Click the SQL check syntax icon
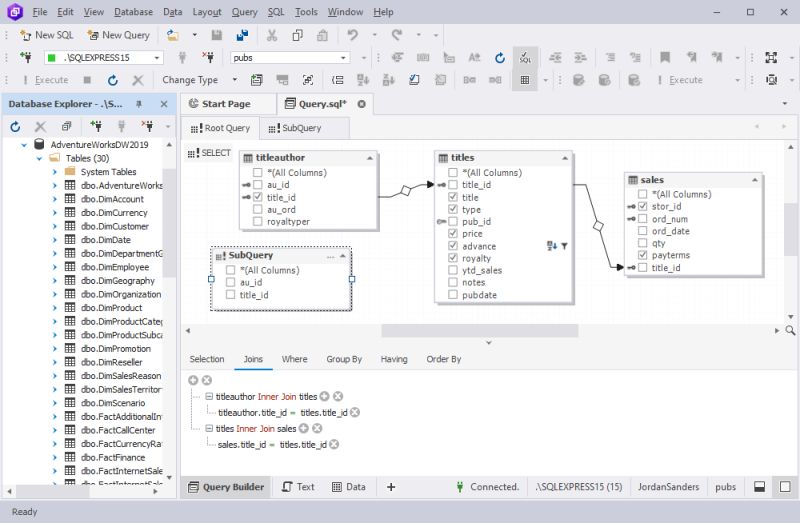This screenshot has width=800, height=523. click(525, 58)
